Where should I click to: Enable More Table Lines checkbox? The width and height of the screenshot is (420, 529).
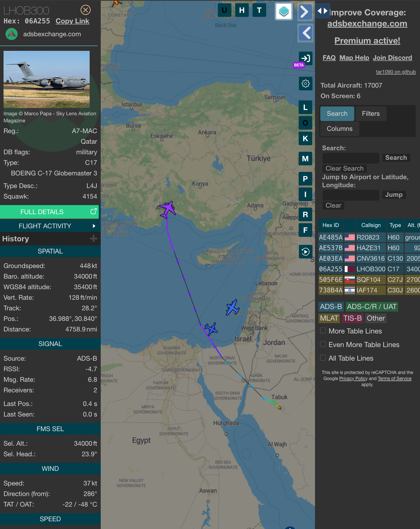[323, 330]
